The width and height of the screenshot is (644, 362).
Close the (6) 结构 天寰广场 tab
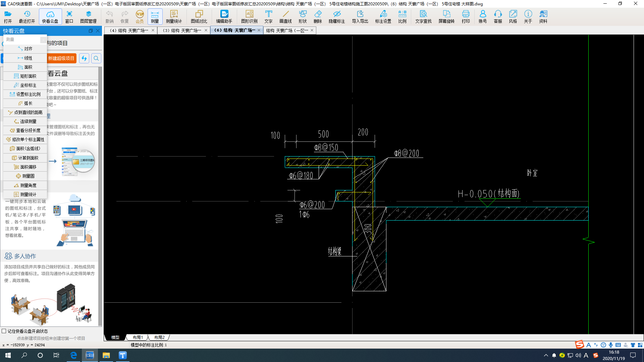click(259, 31)
